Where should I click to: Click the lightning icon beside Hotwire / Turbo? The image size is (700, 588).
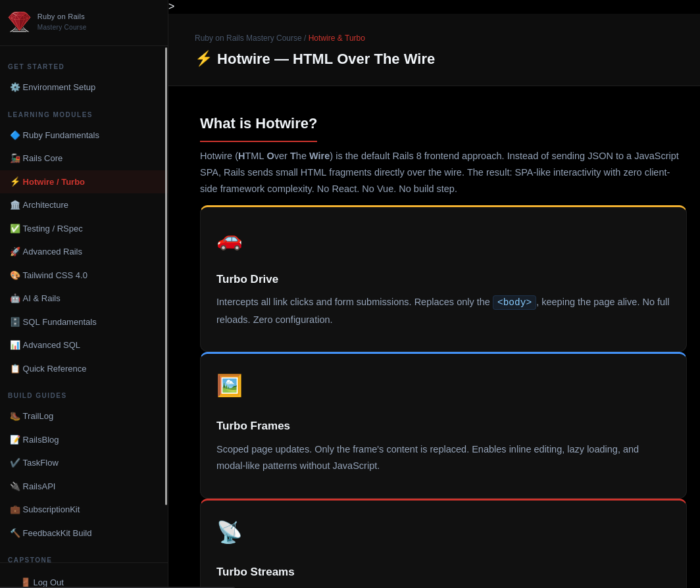tap(15, 182)
